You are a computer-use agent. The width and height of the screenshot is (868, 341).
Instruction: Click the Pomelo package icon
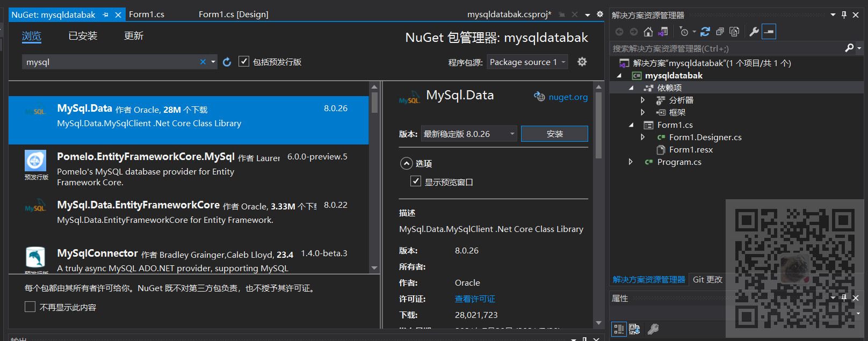pyautogui.click(x=35, y=161)
